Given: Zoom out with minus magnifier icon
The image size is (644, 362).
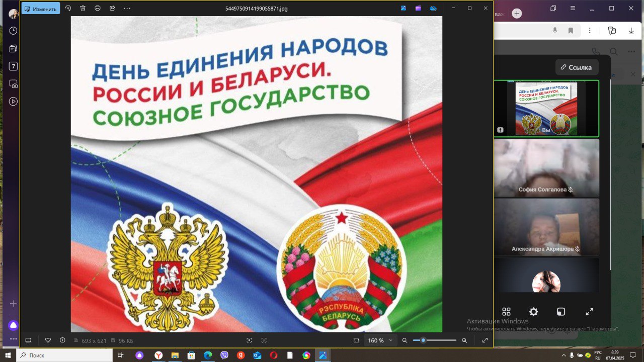Looking at the screenshot, I should (x=405, y=340).
